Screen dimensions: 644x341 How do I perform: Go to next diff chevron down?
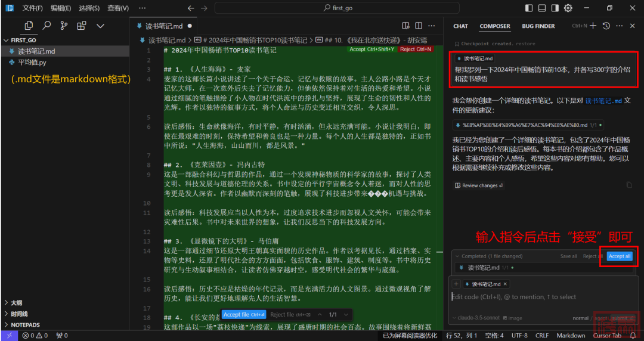(x=346, y=314)
